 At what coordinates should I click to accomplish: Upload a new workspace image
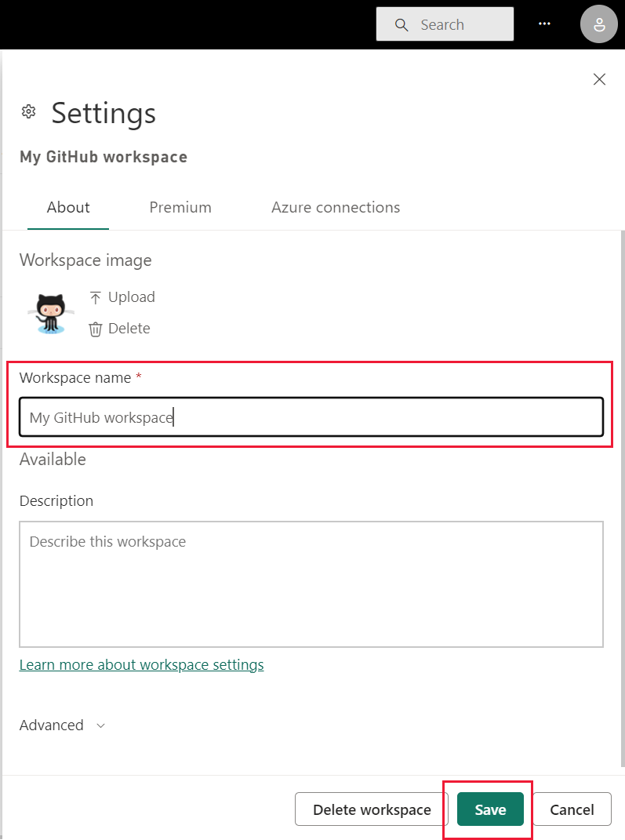click(x=122, y=296)
